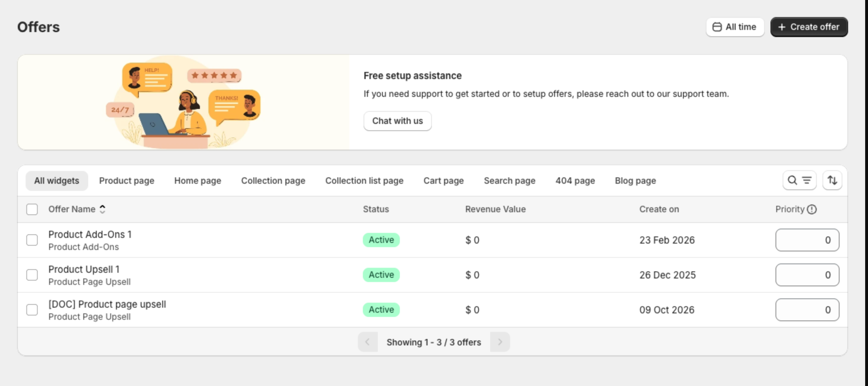Edit priority for [DOC] Product page upsell

[x=807, y=310]
